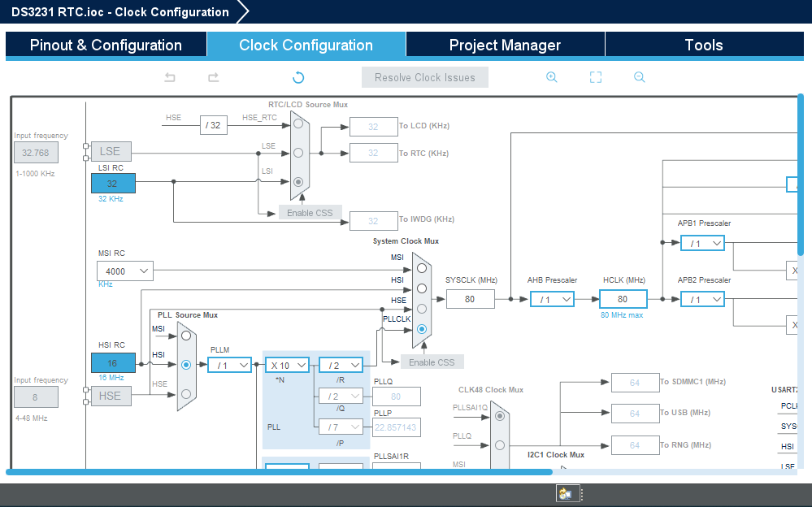Screen dimensions: 812x507
Task: Select HSI in the PLL Source Mux
Action: pos(187,364)
